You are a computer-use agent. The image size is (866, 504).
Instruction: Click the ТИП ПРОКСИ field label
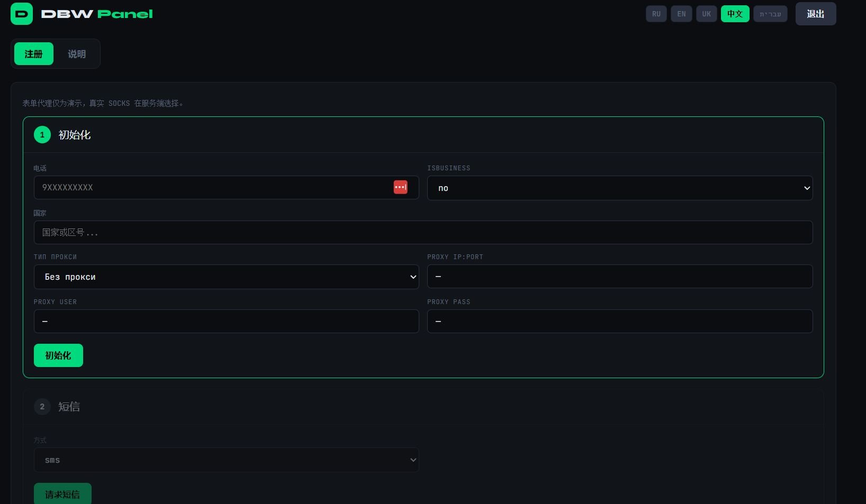point(55,257)
